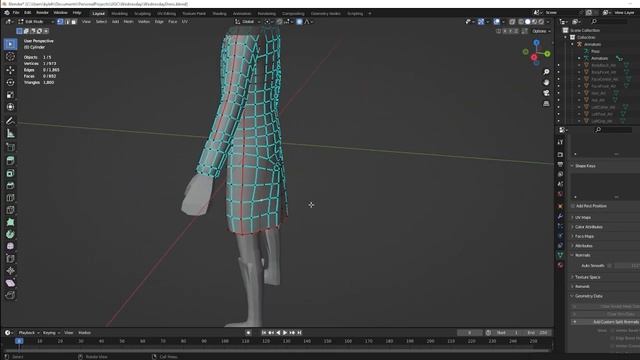Select the Add Cube tool

[x=10, y=147]
